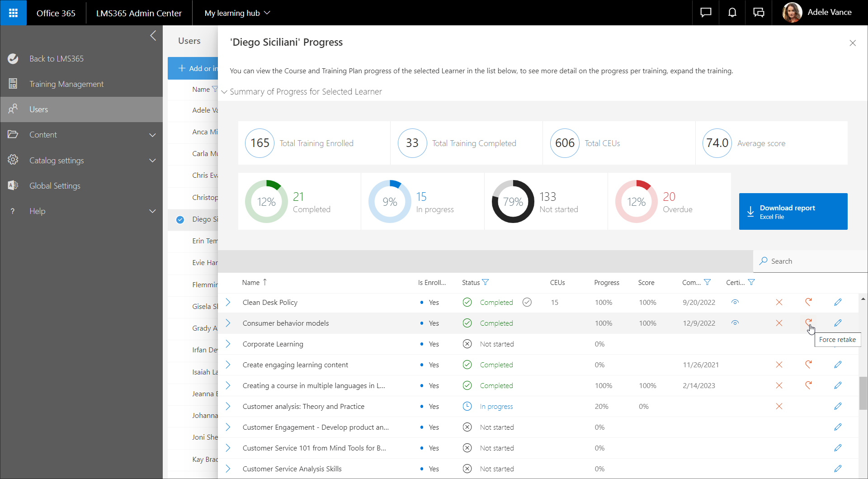
Task: Open the chat icon in the top bar
Action: [x=706, y=13]
